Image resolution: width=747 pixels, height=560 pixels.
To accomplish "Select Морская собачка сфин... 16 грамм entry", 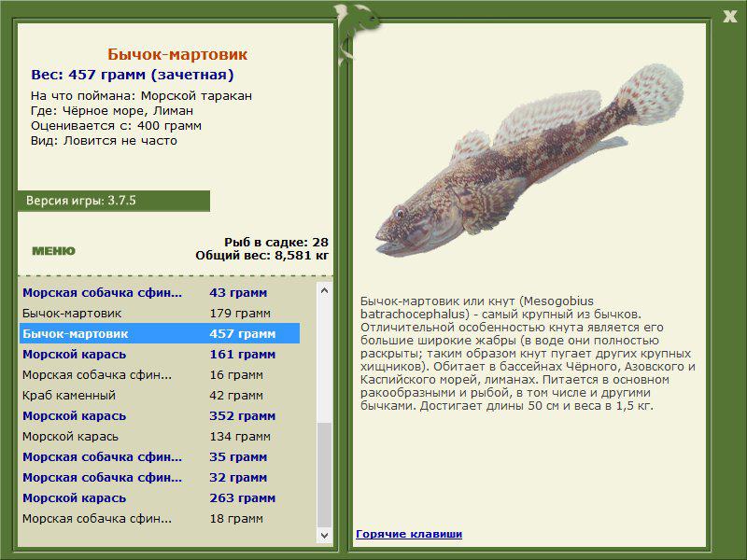I will 160,375.
